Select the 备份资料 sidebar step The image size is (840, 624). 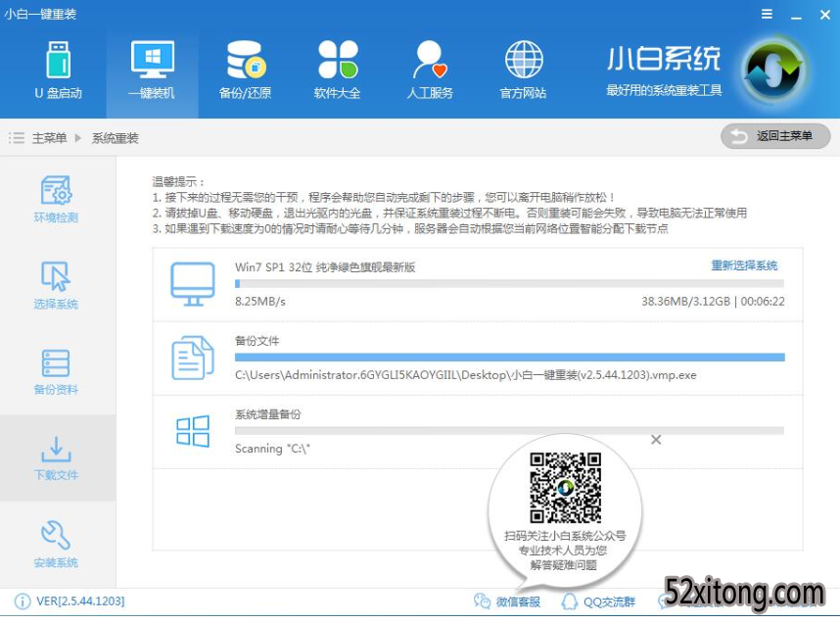pos(56,372)
